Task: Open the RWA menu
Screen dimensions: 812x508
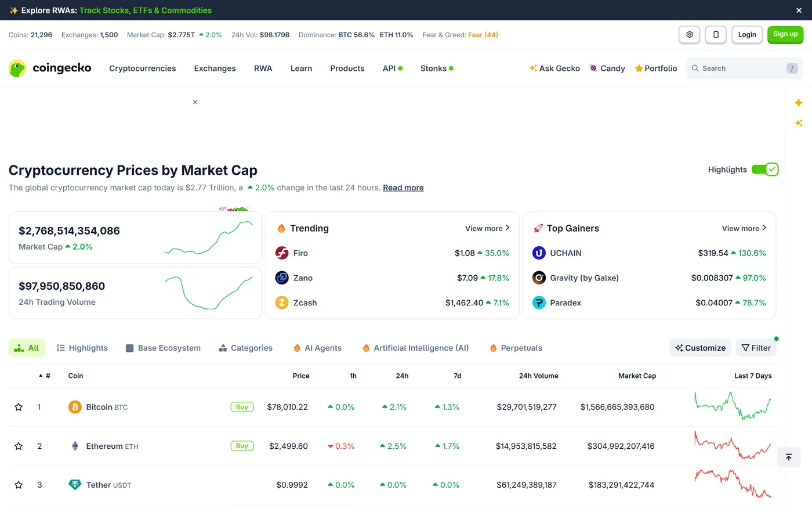Action: [263, 68]
